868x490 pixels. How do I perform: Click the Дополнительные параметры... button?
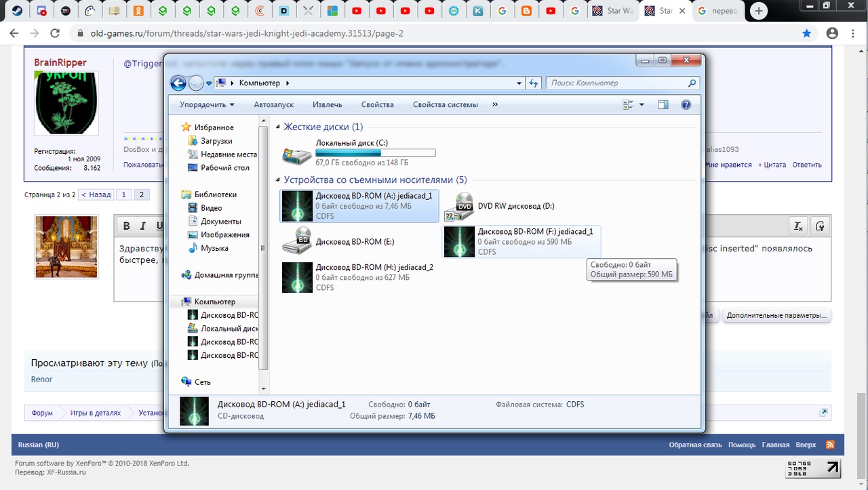click(x=777, y=315)
